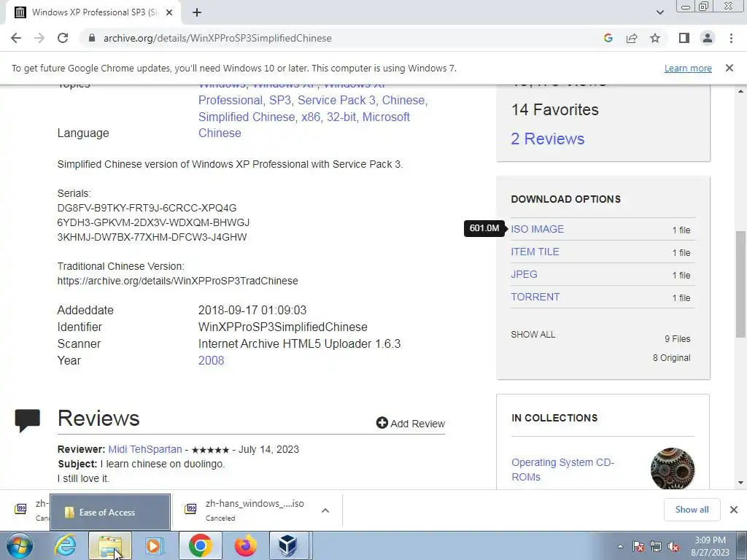Open Windows Explorer from taskbar

(x=110, y=545)
